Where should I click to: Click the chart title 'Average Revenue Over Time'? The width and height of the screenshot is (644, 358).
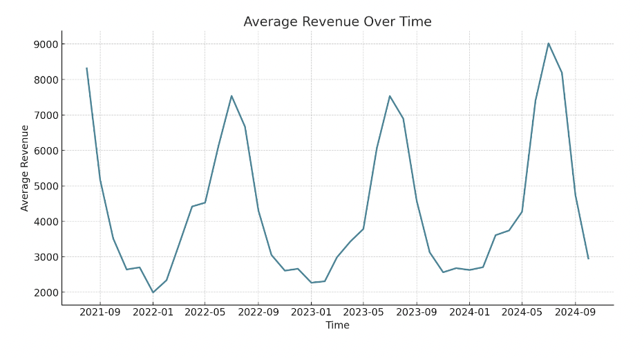pyautogui.click(x=337, y=22)
